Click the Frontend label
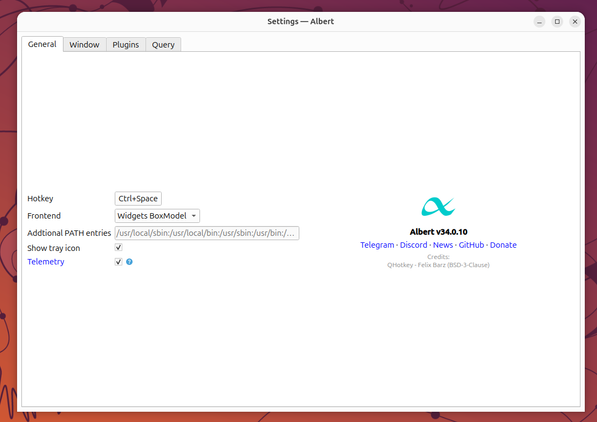The width and height of the screenshot is (597, 422). 44,216
